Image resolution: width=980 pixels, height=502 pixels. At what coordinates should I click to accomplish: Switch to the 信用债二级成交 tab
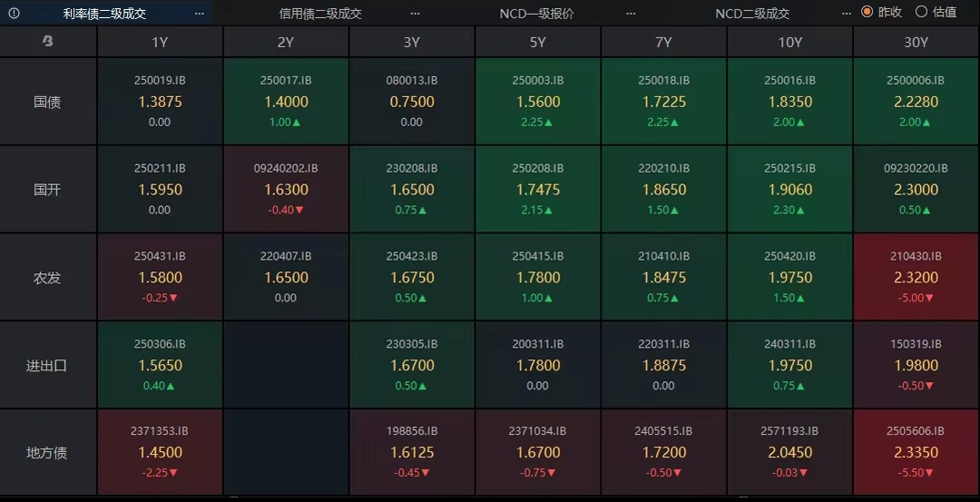(x=320, y=14)
